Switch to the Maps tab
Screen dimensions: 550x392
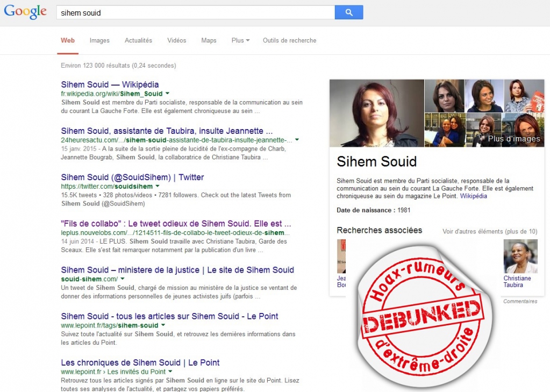[x=209, y=40]
